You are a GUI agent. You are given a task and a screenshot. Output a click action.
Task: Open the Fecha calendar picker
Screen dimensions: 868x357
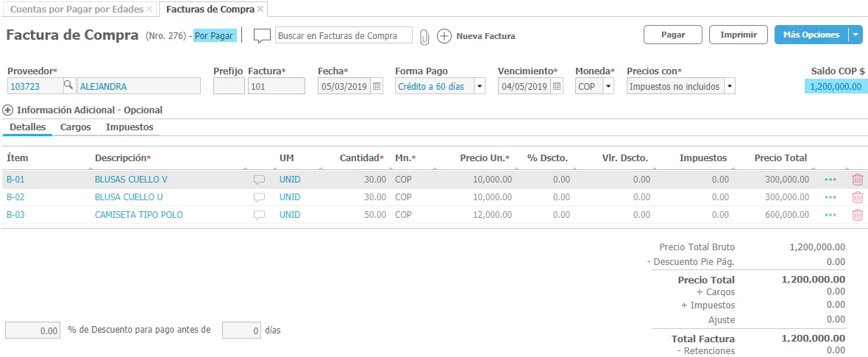[x=377, y=86]
